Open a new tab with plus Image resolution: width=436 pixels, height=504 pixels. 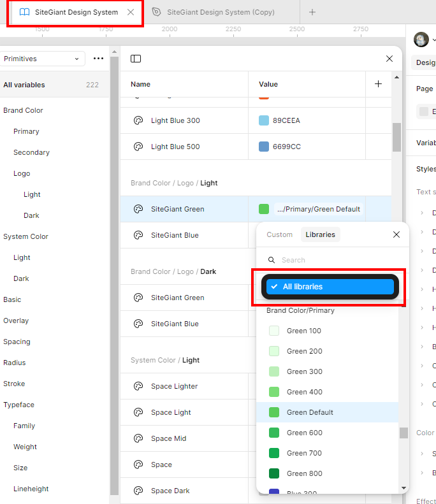[312, 12]
